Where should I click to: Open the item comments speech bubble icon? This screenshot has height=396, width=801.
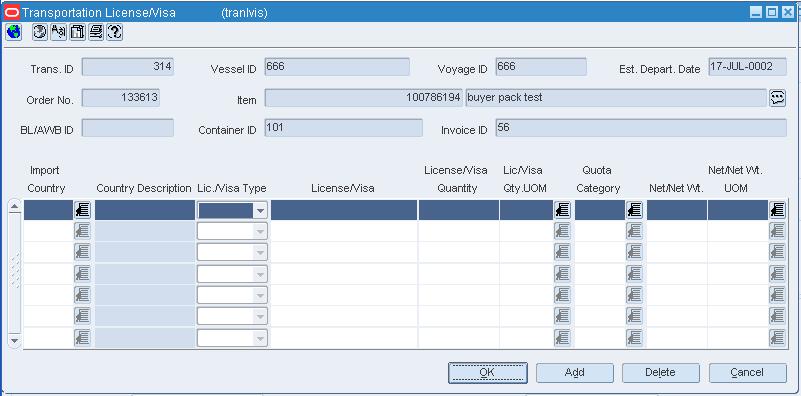[778, 98]
